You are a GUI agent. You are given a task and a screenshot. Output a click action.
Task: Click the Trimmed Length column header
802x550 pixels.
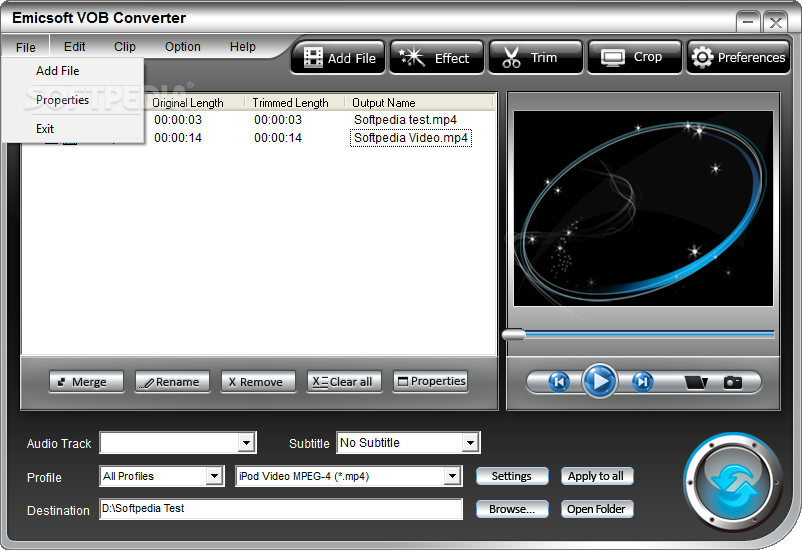coord(295,103)
